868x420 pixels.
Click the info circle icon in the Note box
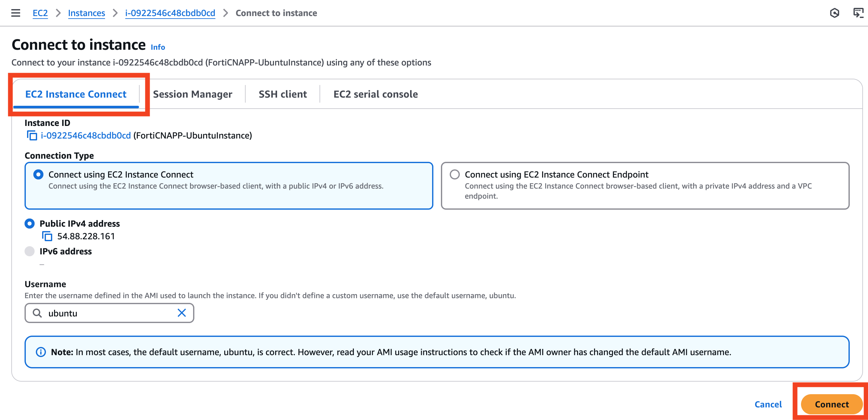click(41, 352)
